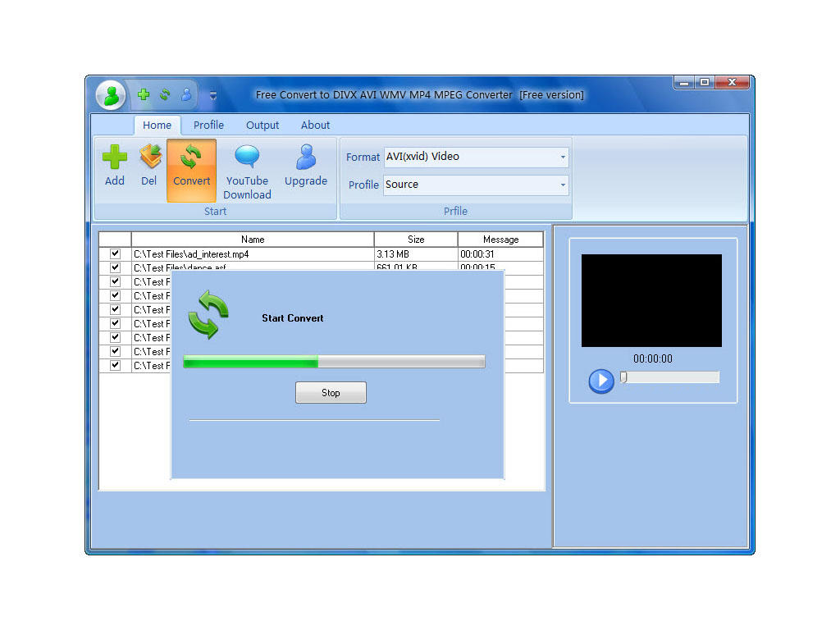Image resolution: width=840 pixels, height=630 pixels.
Task: Toggle the fifth file row checkbox
Action: coord(115,309)
